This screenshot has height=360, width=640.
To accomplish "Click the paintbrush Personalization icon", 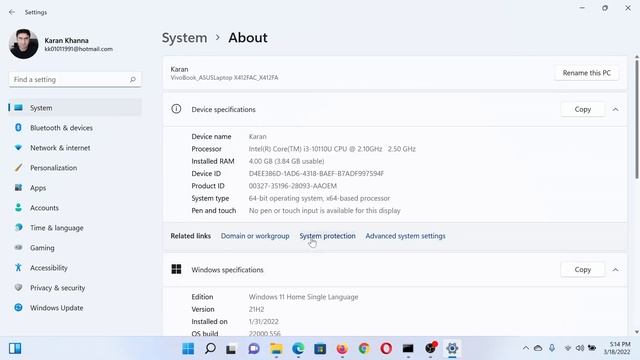I will click(18, 168).
